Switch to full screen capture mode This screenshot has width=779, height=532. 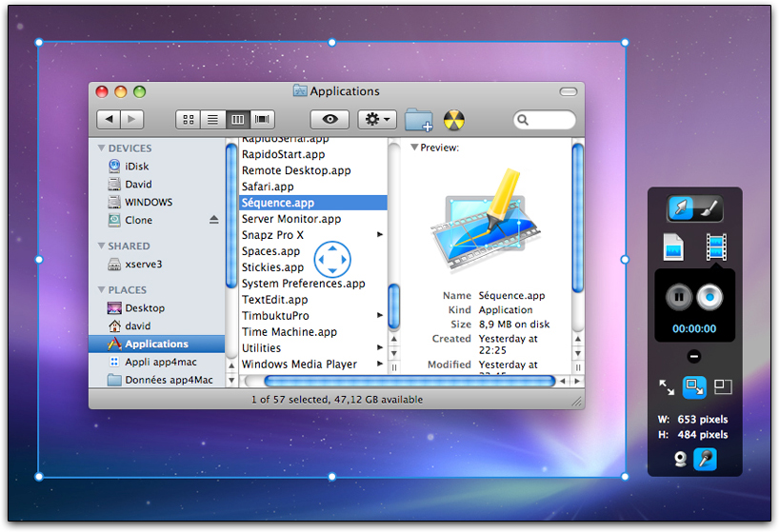(667, 387)
